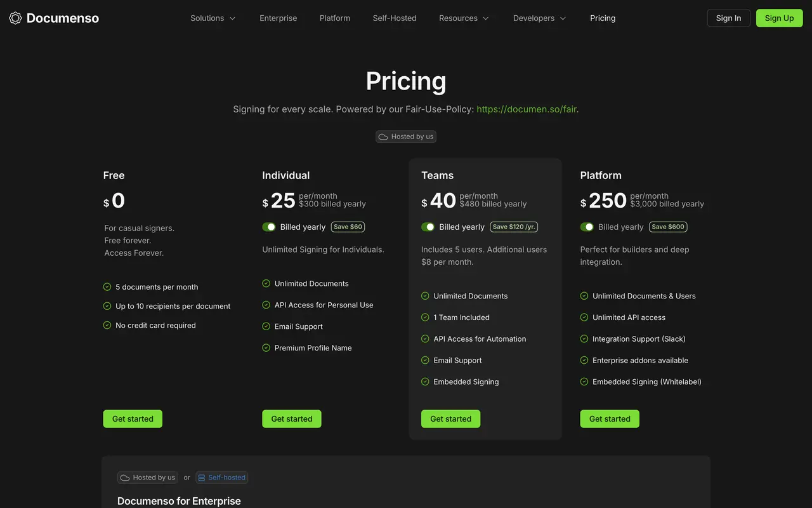Click the Free plan title
Screen dimensions: 812x508
[x=114, y=175]
